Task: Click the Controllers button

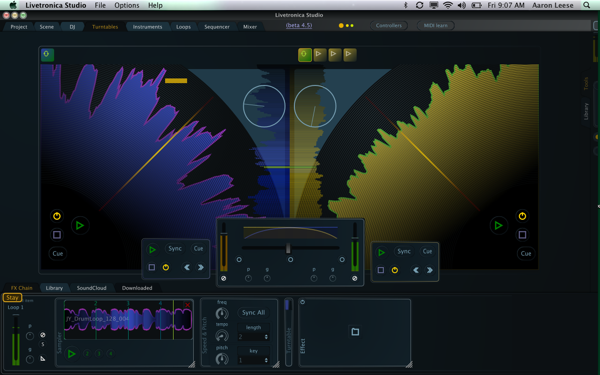Action: coord(389,25)
